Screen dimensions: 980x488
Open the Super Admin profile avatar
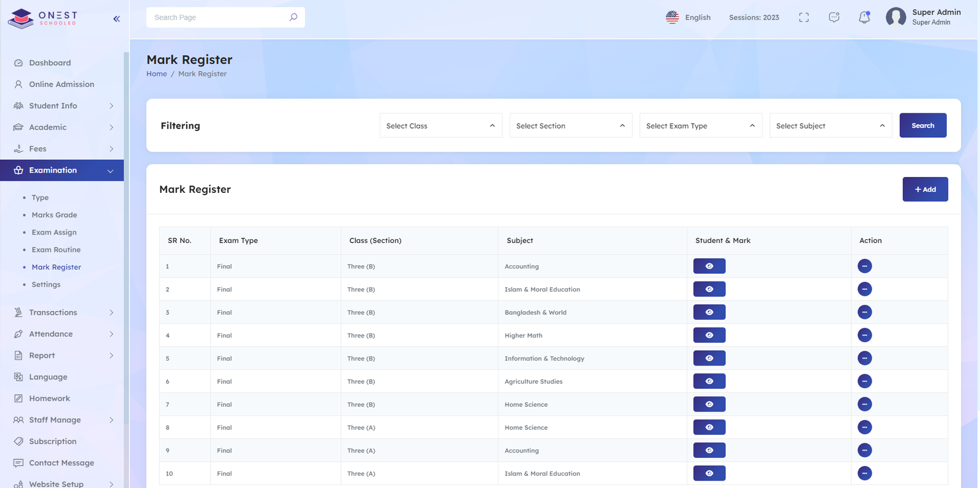pyautogui.click(x=895, y=17)
